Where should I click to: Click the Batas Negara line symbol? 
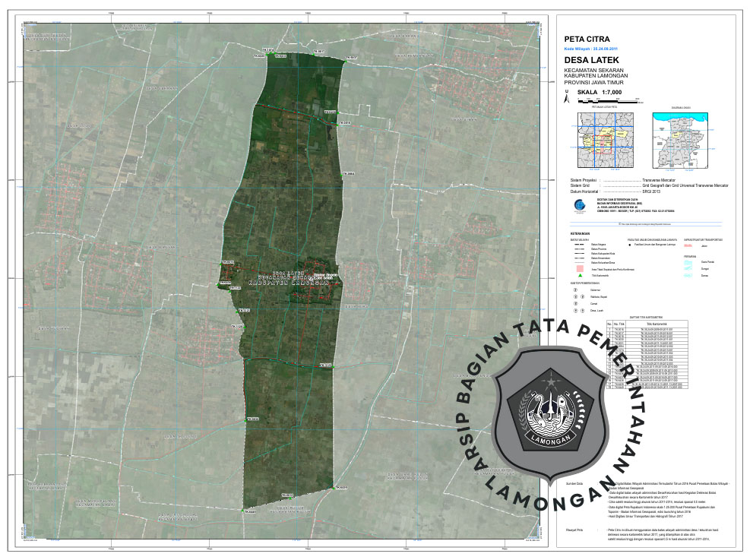click(577, 244)
